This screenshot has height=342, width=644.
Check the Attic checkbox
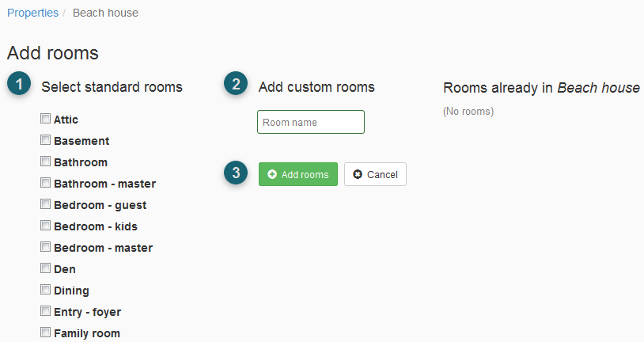(45, 119)
